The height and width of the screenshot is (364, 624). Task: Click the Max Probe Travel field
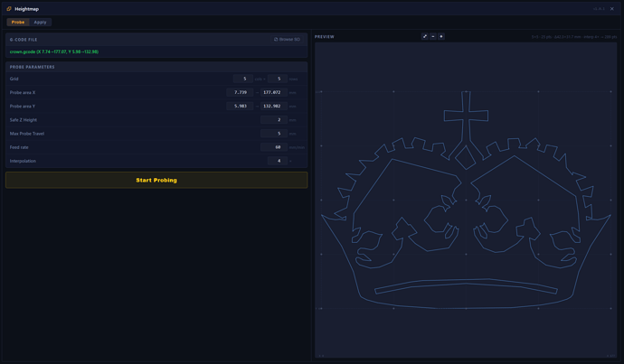point(274,134)
